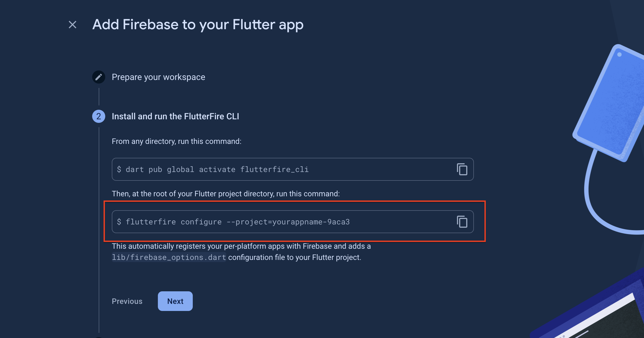
Task: Click the lib/firebase_options.dart code snippet
Action: point(169,257)
